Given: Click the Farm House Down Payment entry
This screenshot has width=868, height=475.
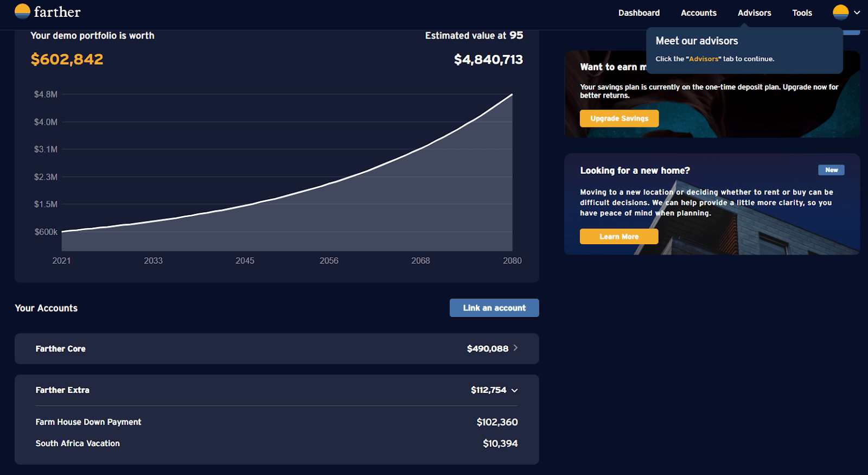Looking at the screenshot, I should pos(88,422).
